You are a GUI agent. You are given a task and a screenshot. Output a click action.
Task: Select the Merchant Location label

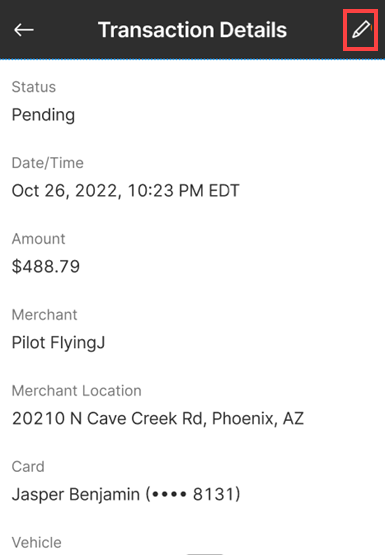click(76, 391)
